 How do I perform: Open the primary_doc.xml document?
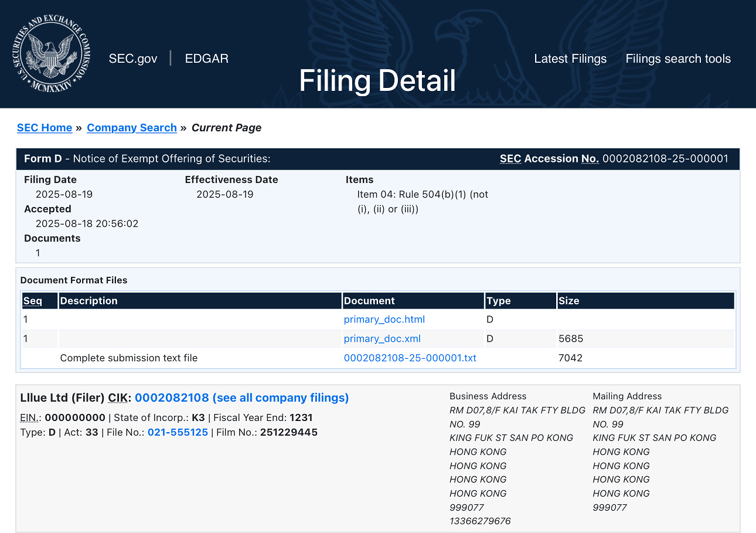tap(382, 339)
